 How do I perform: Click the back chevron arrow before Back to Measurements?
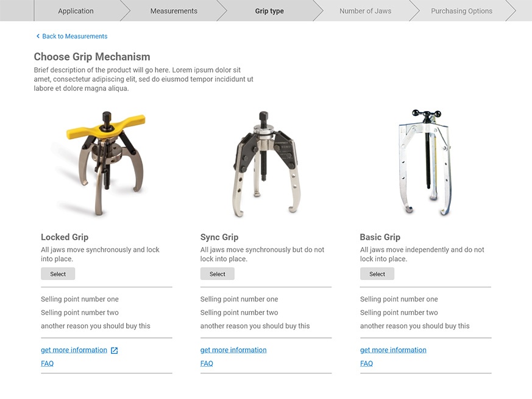click(38, 36)
